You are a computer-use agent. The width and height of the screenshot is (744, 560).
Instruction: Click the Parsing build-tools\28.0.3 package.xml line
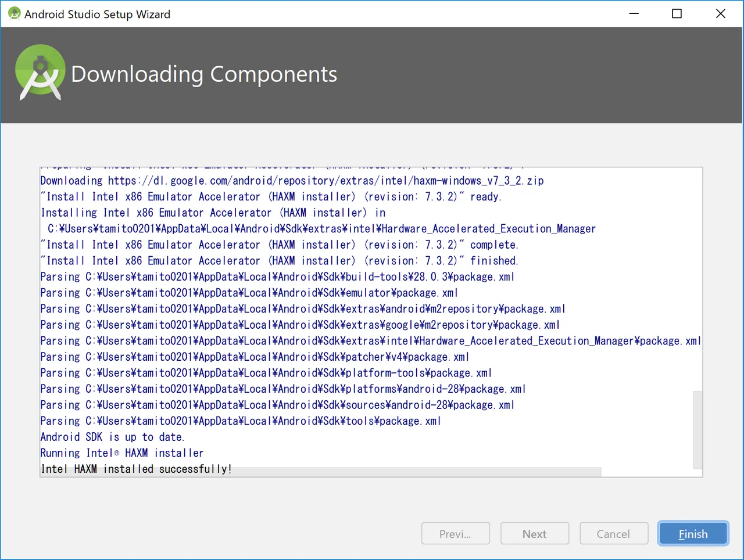pyautogui.click(x=278, y=277)
